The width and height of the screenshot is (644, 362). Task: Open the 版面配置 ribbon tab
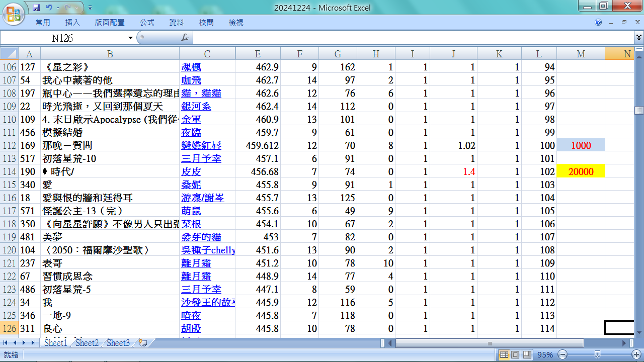110,23
